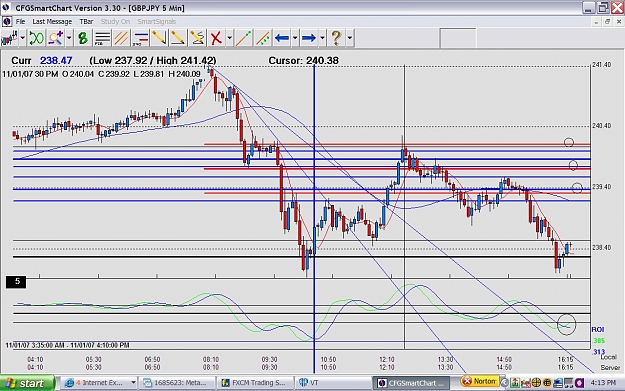
Task: Open the Last Message menu
Action: [x=52, y=22]
